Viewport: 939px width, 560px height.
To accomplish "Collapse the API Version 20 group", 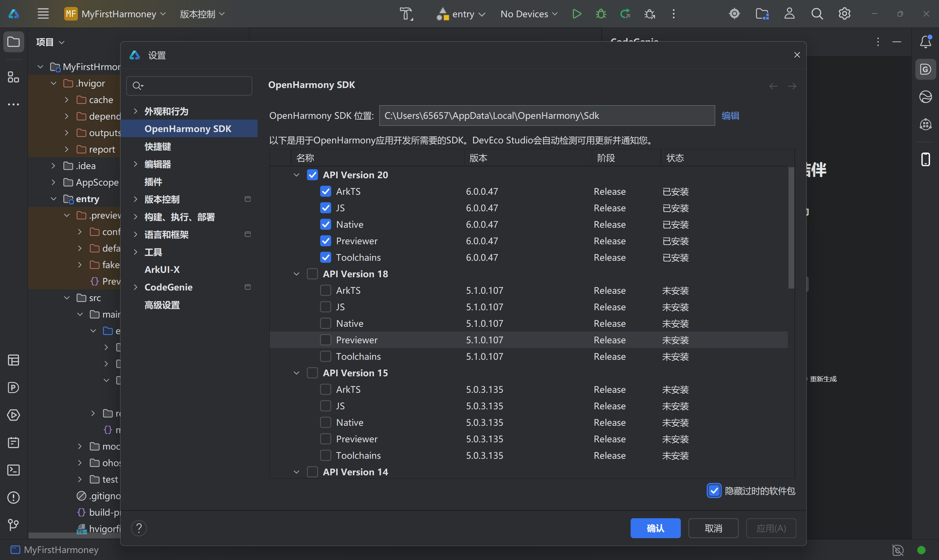I will point(296,175).
